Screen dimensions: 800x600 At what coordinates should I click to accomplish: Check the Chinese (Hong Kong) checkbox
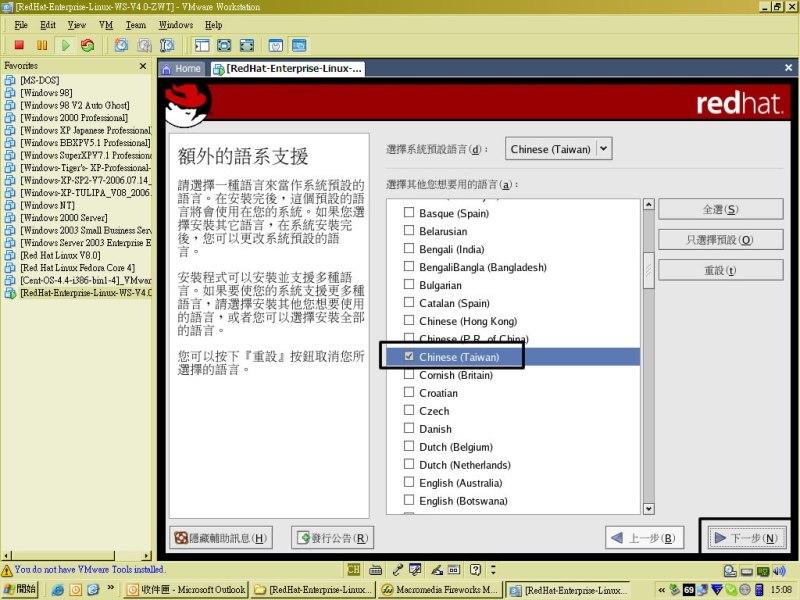(x=409, y=320)
